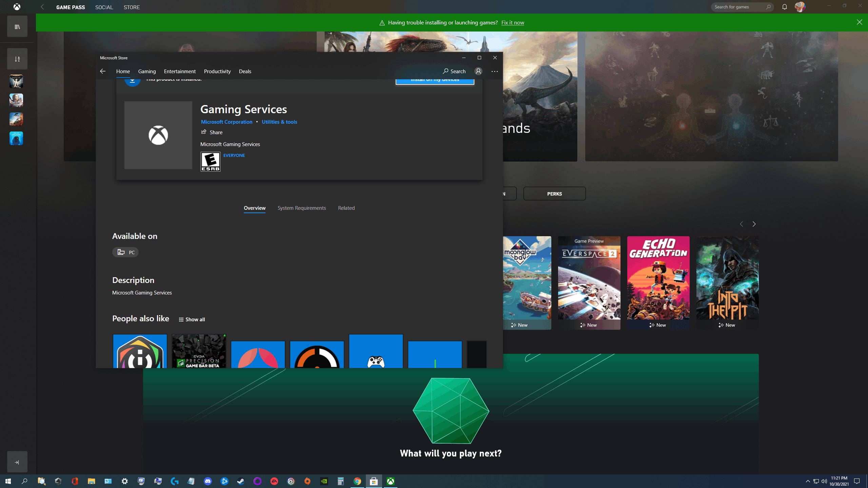Go back in the Xbox app
The height and width of the screenshot is (488, 868).
(42, 7)
